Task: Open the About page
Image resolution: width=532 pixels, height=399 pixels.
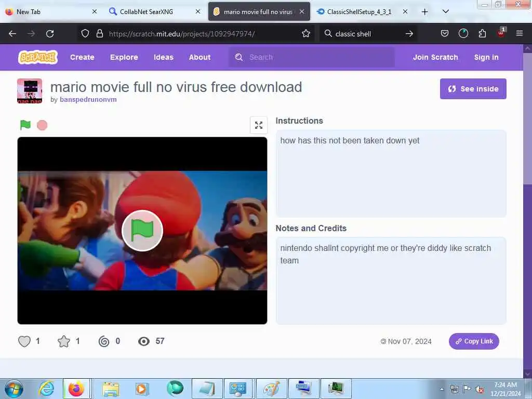Action: click(x=199, y=57)
